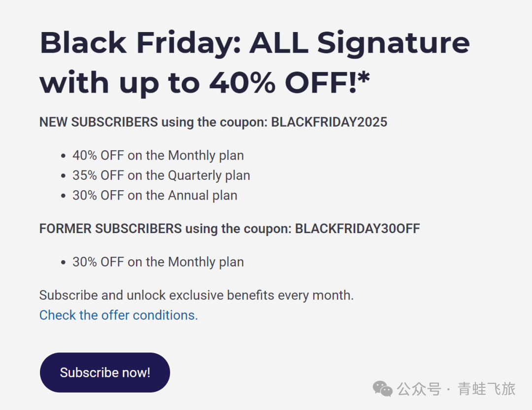Open the Check the offer conditions link
The image size is (532, 410).
pyautogui.click(x=118, y=315)
